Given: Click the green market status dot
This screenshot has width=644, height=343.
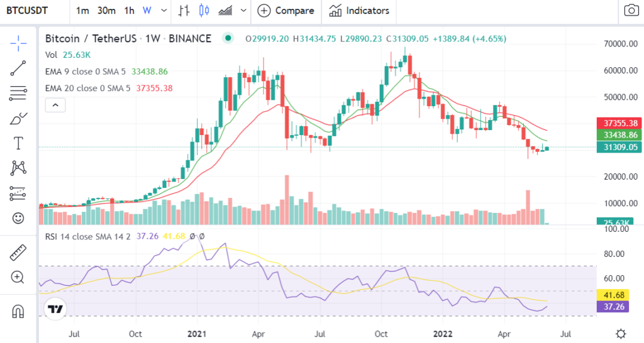Looking at the screenshot, I should (x=228, y=38).
